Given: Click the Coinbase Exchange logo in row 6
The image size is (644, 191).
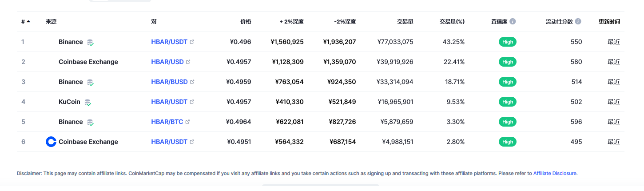Looking at the screenshot, I should pos(51,142).
